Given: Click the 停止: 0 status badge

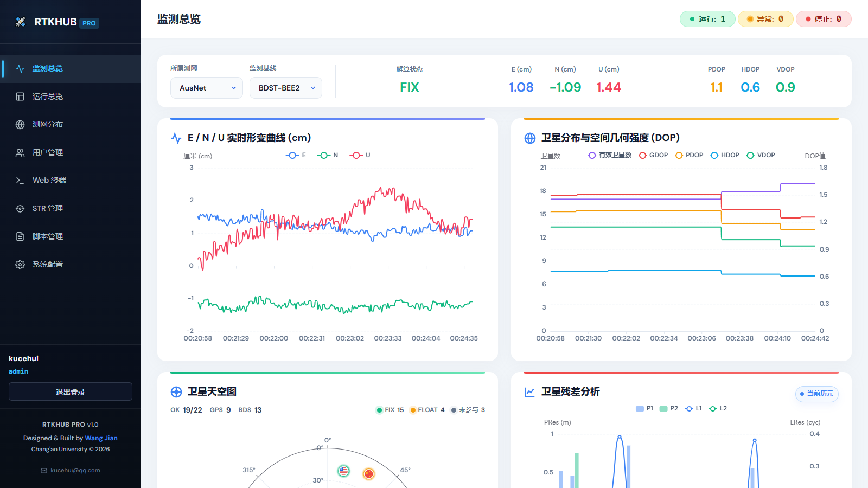Looking at the screenshot, I should point(824,19).
